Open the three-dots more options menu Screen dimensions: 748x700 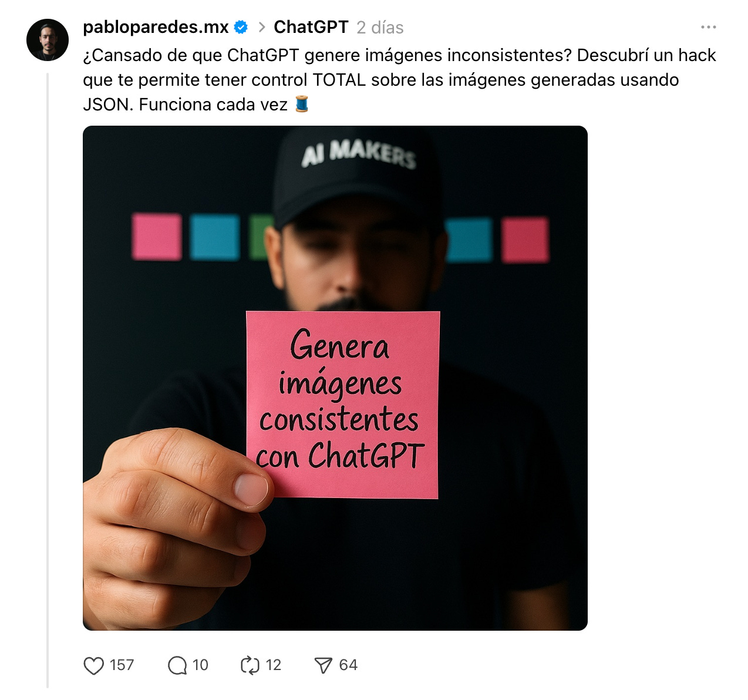point(708,27)
